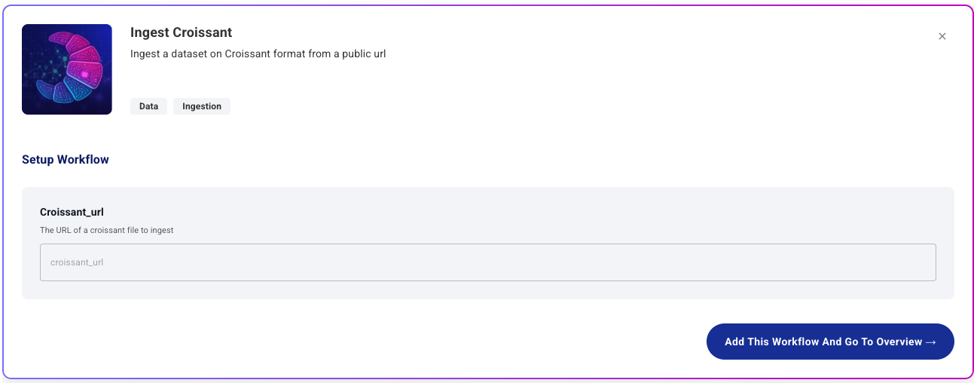Image resolution: width=980 pixels, height=383 pixels.
Task: Filter by the Ingestion category chip
Action: 202,106
